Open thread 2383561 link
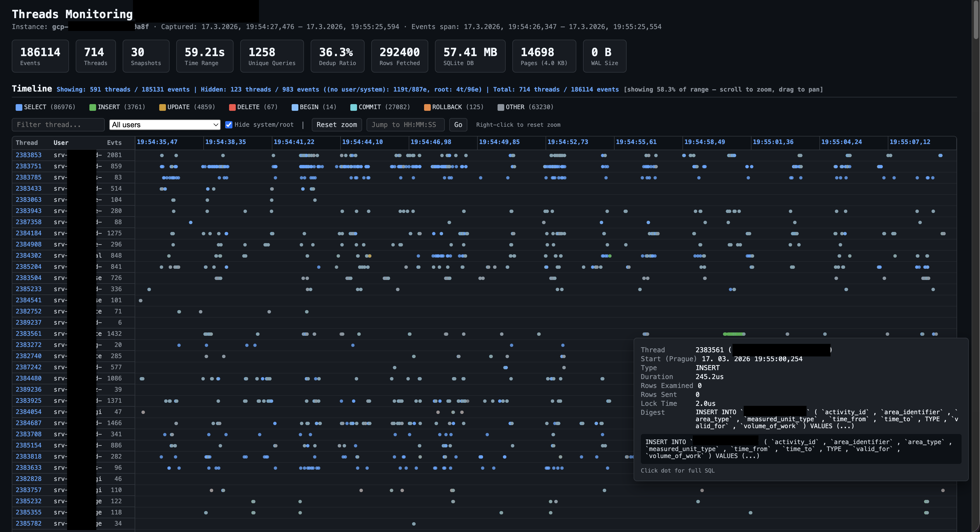Screen dimensions: 980x532 pos(28,334)
